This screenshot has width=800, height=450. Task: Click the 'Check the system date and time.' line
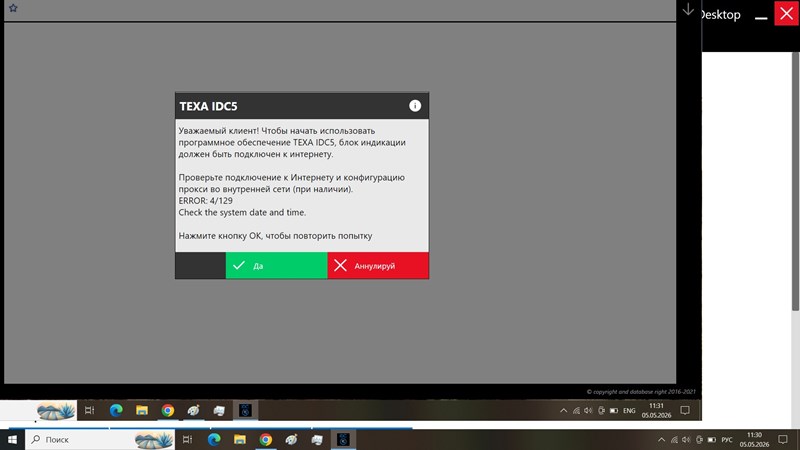pos(242,212)
